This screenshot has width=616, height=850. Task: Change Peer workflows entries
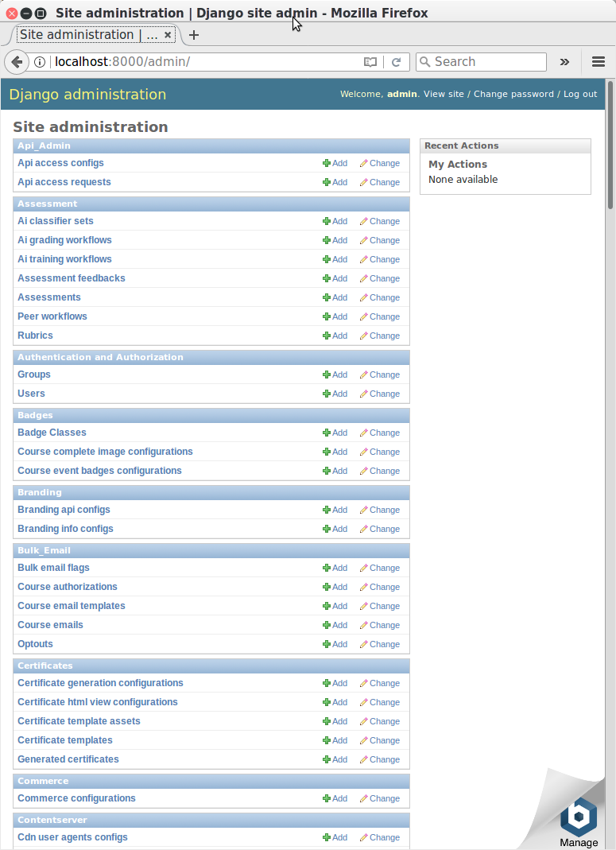point(380,316)
